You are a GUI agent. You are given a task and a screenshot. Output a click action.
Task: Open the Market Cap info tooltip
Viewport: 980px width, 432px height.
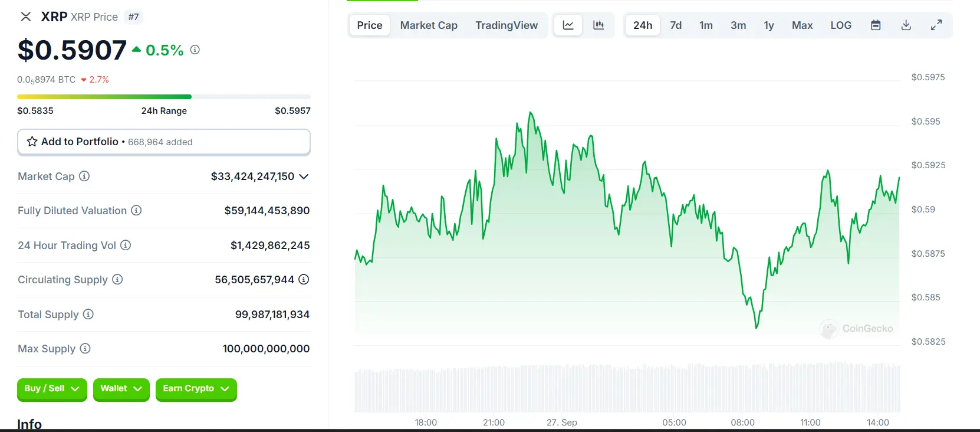click(x=85, y=176)
